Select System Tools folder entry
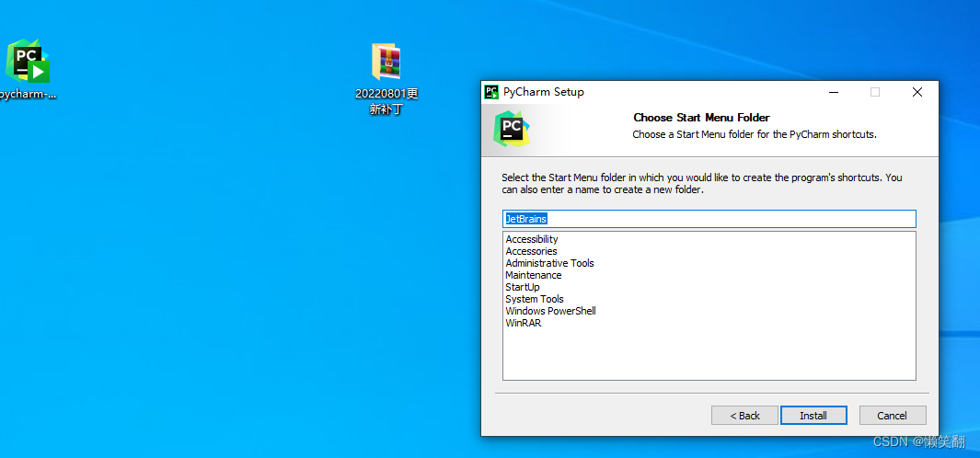This screenshot has width=980, height=458. [x=535, y=299]
